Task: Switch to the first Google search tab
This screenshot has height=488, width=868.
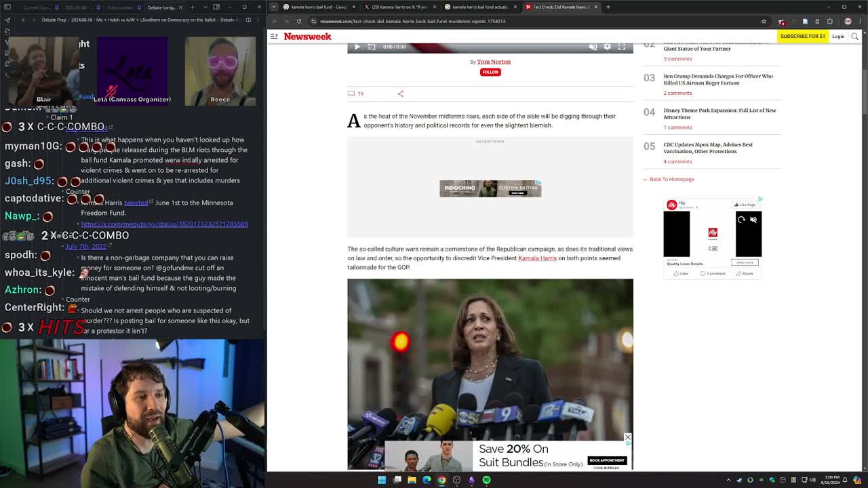Action: 317,7
